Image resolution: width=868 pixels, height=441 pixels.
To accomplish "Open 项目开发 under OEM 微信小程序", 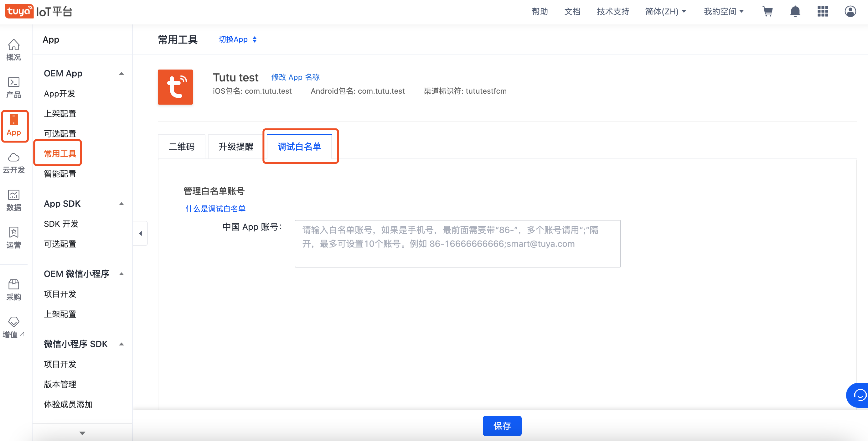I will [60, 294].
